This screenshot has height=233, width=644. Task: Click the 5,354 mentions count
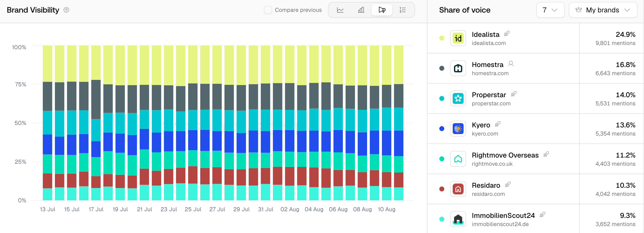pos(615,134)
